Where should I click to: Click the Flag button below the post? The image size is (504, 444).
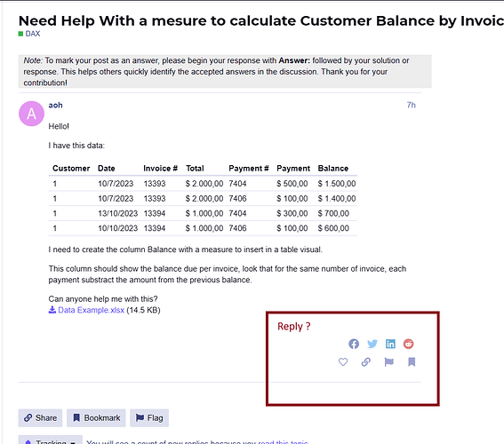pyautogui.click(x=149, y=418)
